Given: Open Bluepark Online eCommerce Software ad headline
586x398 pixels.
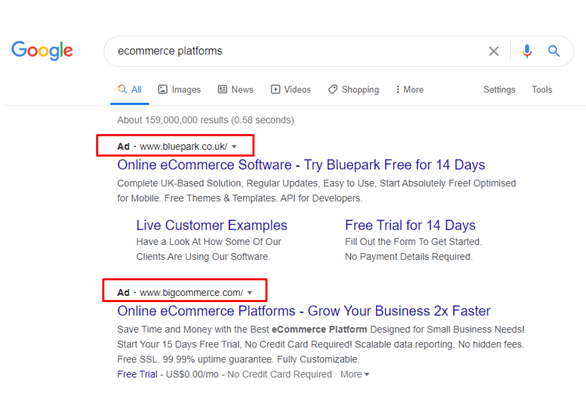Looking at the screenshot, I should point(301,165).
